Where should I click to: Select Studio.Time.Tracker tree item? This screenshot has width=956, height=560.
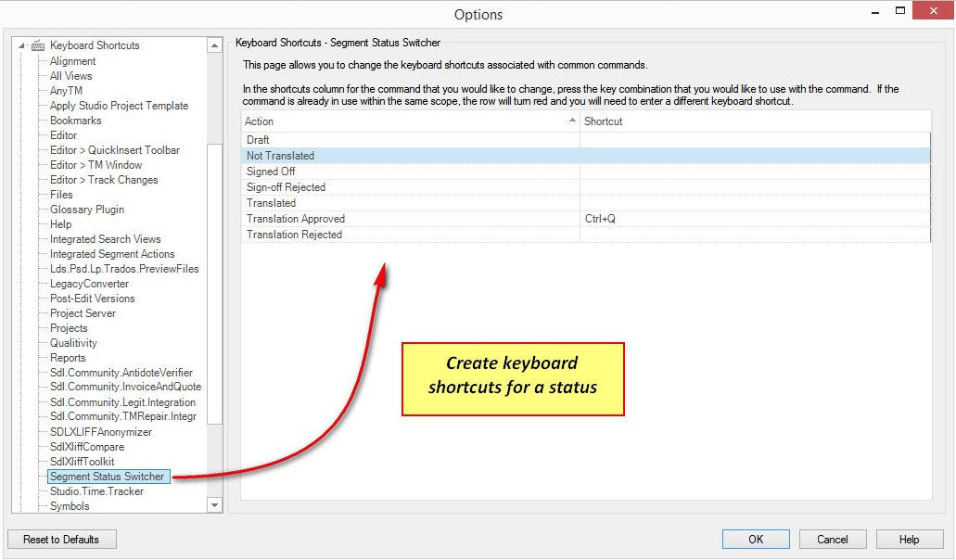tap(96, 491)
